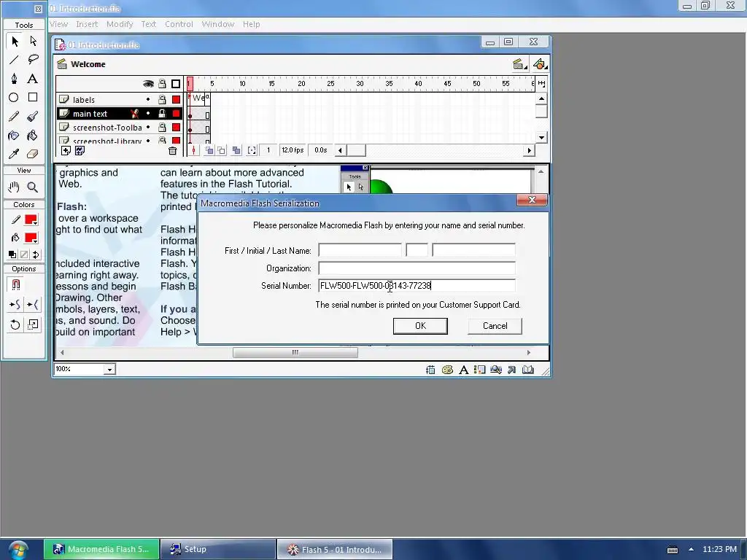The image size is (747, 560).
Task: Toggle outline square of main text layer
Action: click(177, 114)
